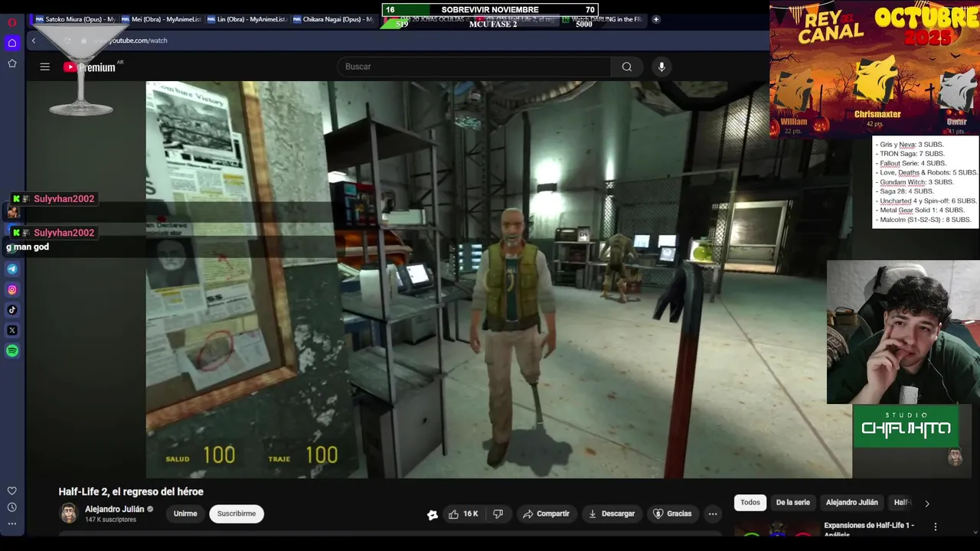The image size is (980, 551).
Task: Open Instagram in the Opera sidebar
Action: [12, 289]
